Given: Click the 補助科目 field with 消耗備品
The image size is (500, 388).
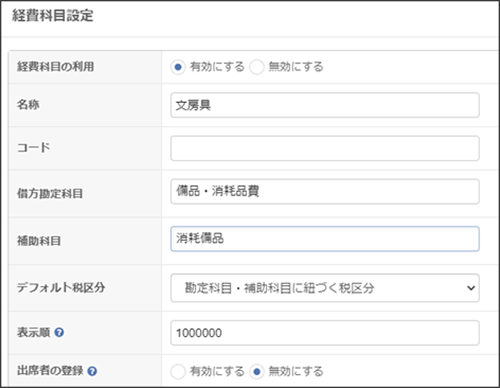Looking at the screenshot, I should pos(325,239).
